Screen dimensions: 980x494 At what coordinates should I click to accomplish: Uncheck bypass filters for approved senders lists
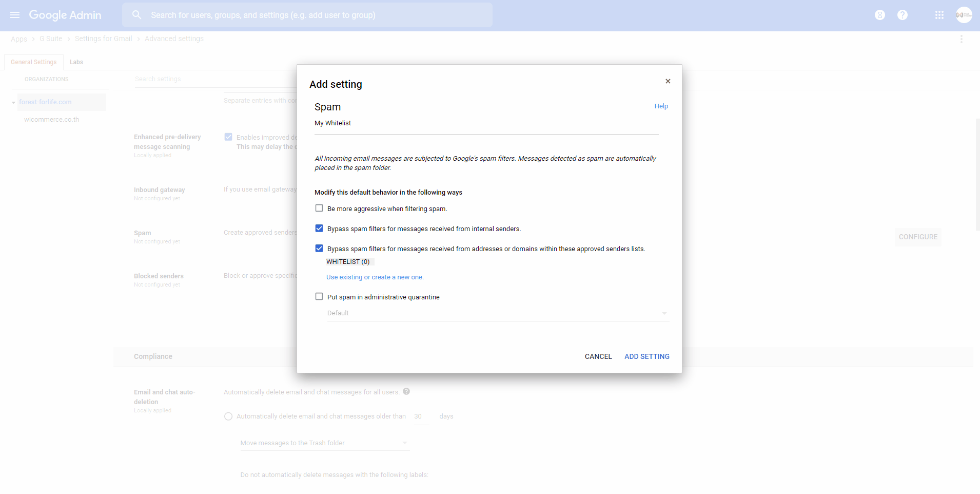click(x=319, y=249)
